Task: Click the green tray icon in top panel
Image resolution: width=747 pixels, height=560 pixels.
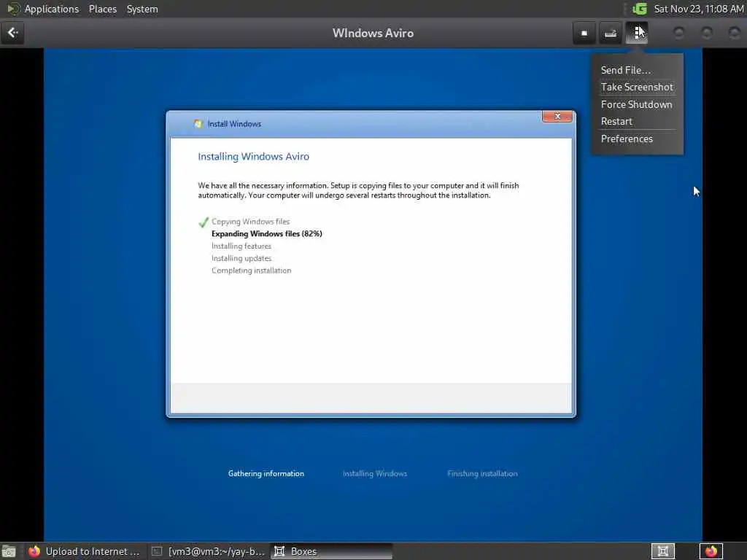Action: (x=639, y=9)
